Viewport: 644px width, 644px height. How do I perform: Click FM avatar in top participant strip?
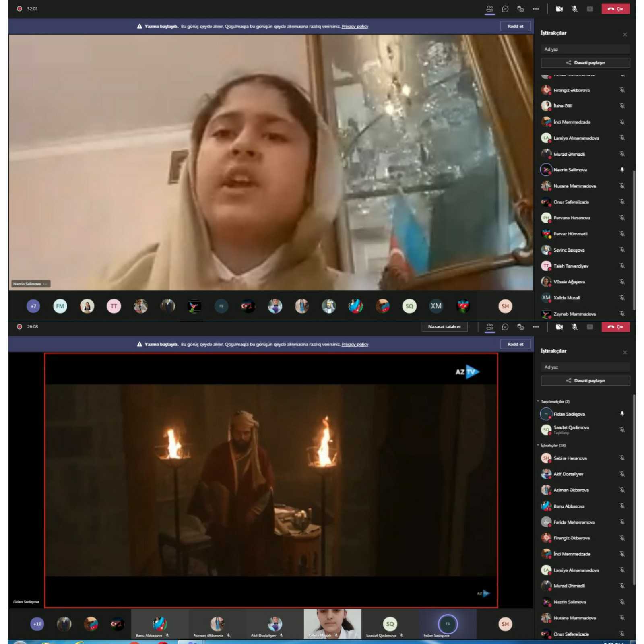60,306
